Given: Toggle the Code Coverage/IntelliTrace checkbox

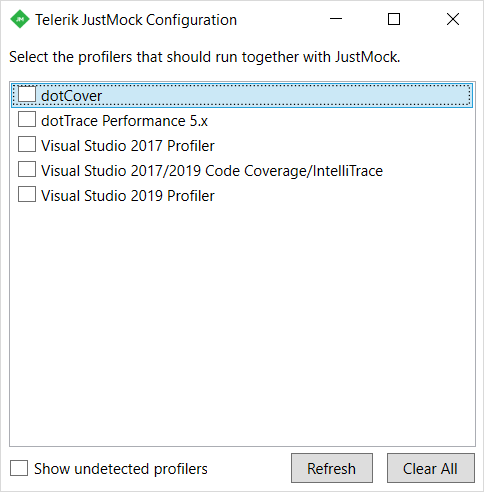Looking at the screenshot, I should click(x=27, y=169).
